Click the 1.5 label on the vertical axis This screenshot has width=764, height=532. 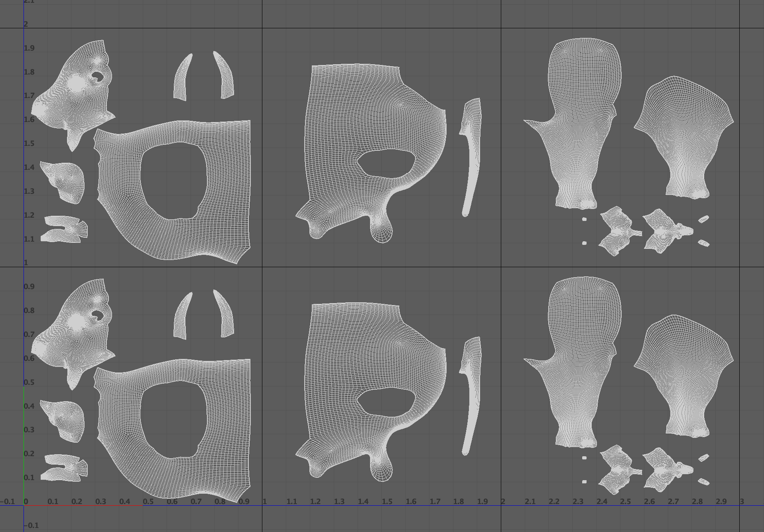29,144
